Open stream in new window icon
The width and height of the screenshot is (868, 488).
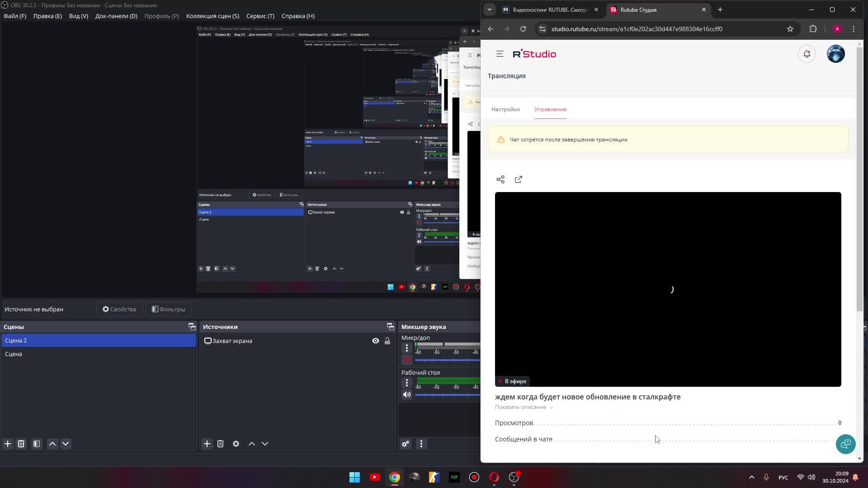click(519, 179)
